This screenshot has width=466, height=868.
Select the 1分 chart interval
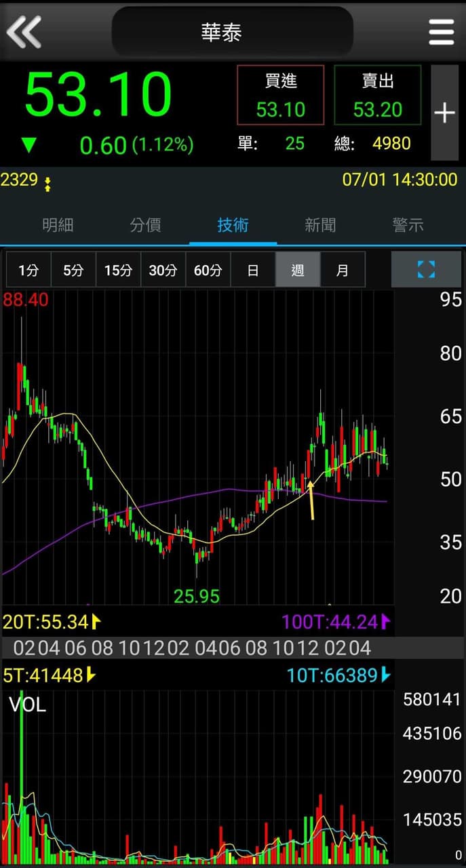point(28,270)
